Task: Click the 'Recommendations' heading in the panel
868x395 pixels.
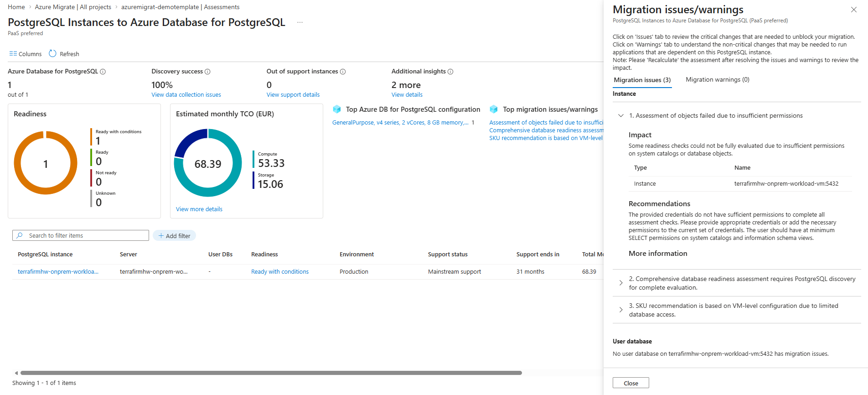Action: [x=659, y=204]
